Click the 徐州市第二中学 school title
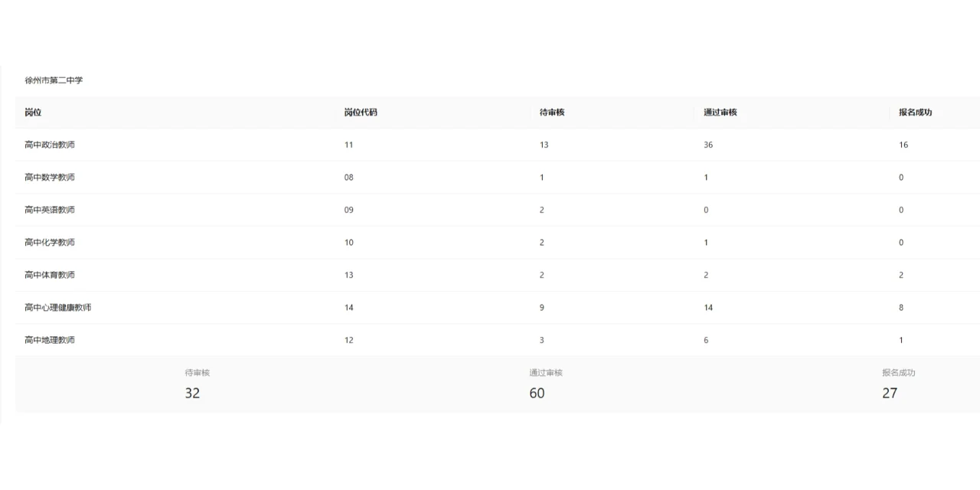The height and width of the screenshot is (490, 980). tap(54, 80)
